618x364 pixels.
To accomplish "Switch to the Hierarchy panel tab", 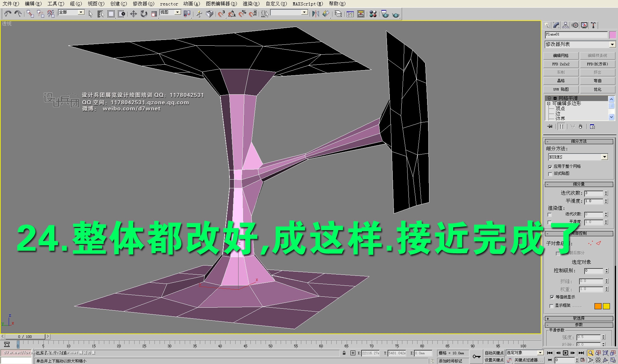I will pos(566,25).
